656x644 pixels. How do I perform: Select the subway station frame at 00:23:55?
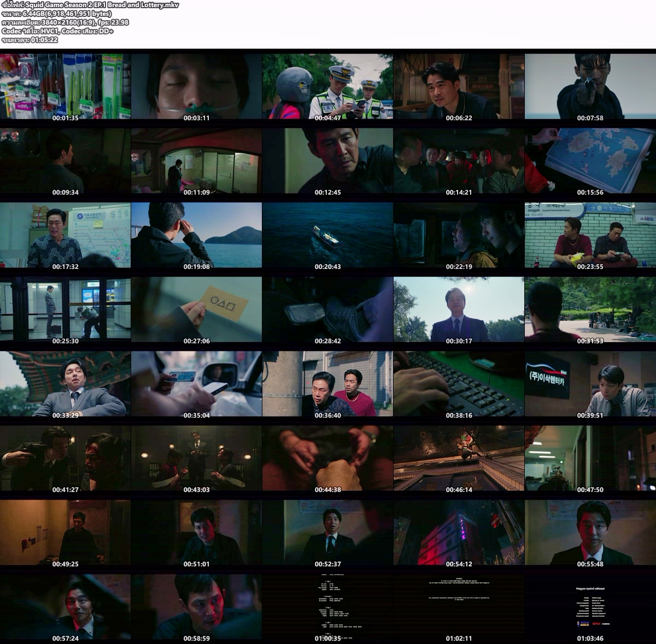590,235
